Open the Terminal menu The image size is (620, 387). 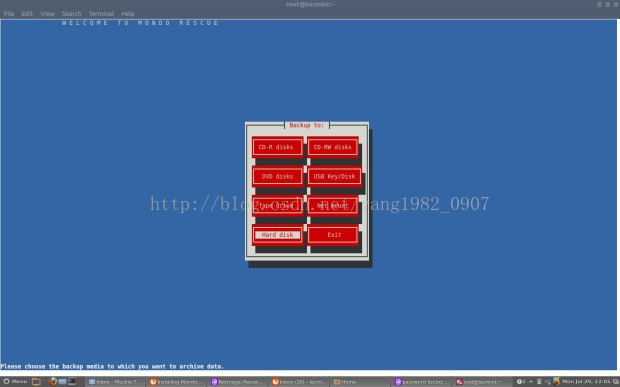(x=101, y=13)
